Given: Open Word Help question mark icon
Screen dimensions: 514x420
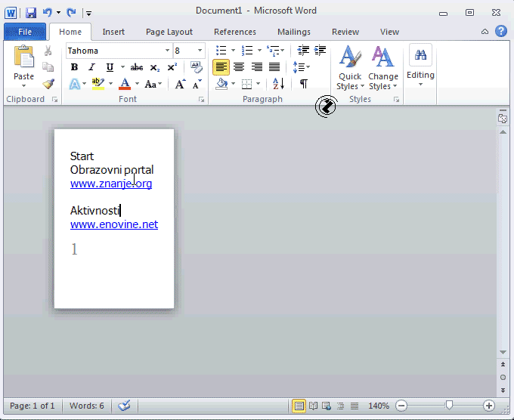Looking at the screenshot, I should point(500,31).
